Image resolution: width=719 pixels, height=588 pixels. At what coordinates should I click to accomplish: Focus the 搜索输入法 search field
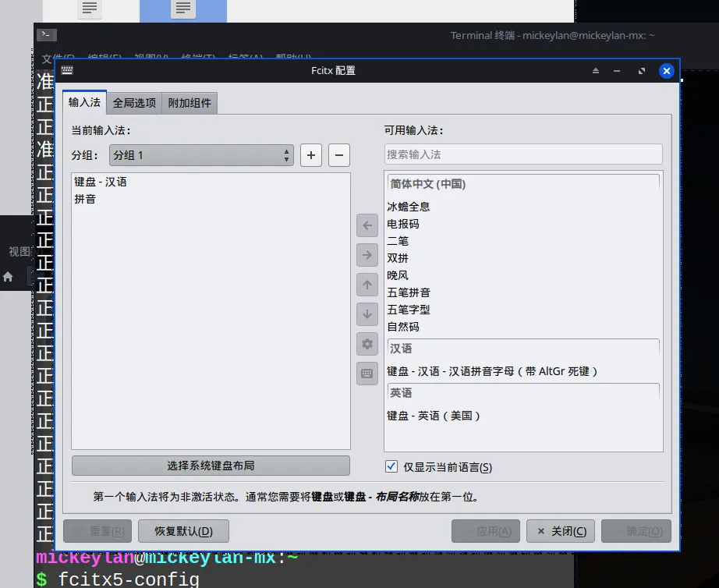(523, 154)
